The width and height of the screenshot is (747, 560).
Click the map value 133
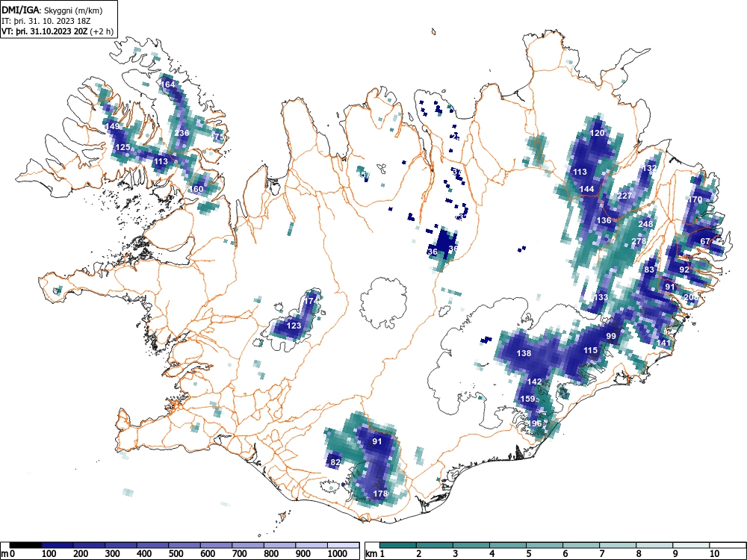(601, 297)
